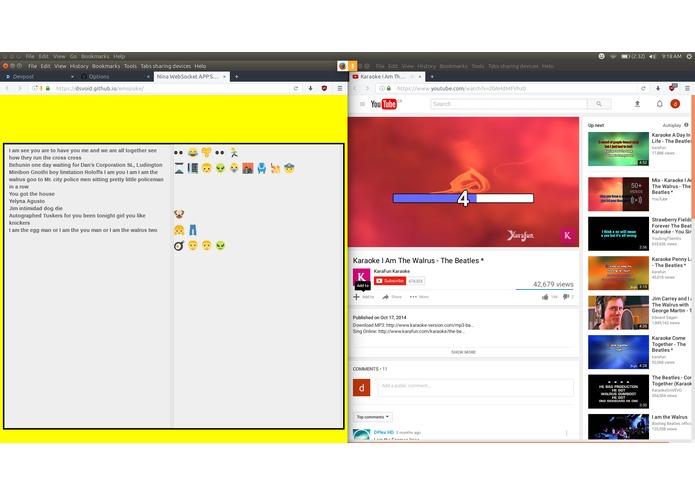Screen dimensions: 695x494
Task: Switch to the Options tab
Action: (x=114, y=77)
